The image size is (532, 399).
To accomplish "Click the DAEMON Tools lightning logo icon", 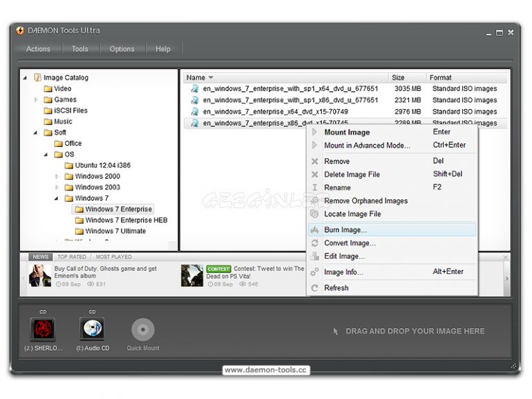I will (x=20, y=30).
